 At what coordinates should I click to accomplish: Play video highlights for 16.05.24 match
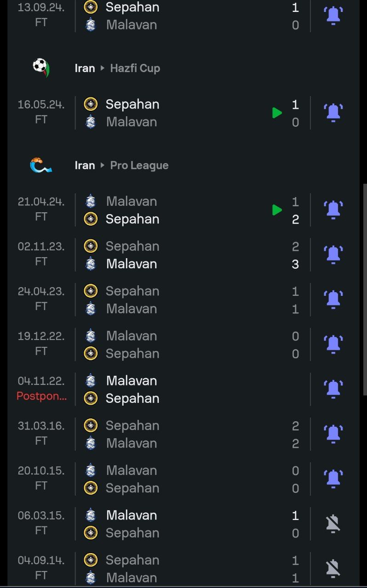[277, 113]
